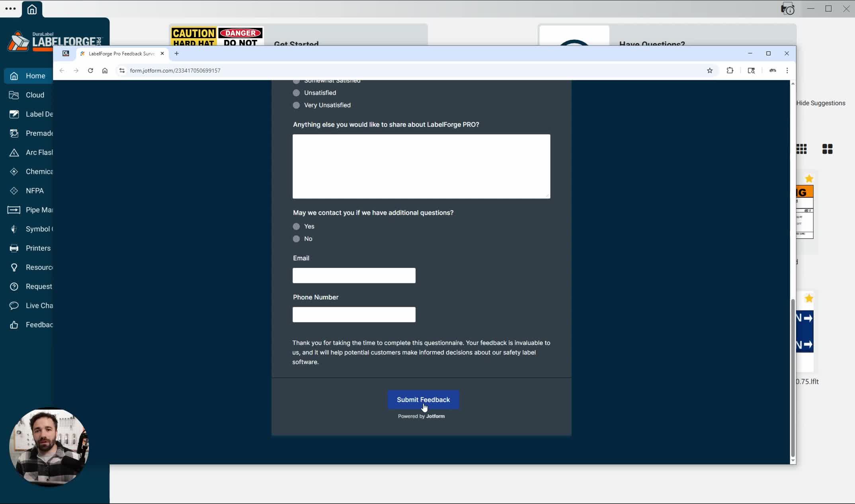Open Cloud section in sidebar

point(28,95)
